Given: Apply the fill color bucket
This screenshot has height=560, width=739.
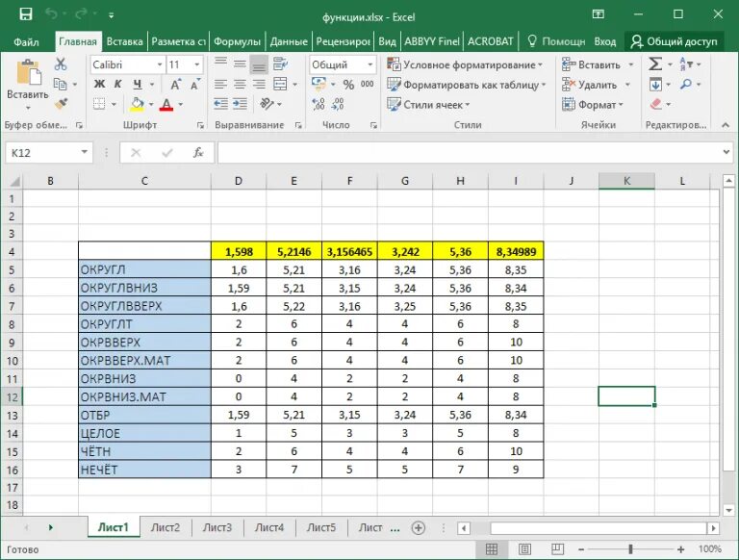Looking at the screenshot, I should pos(138,104).
